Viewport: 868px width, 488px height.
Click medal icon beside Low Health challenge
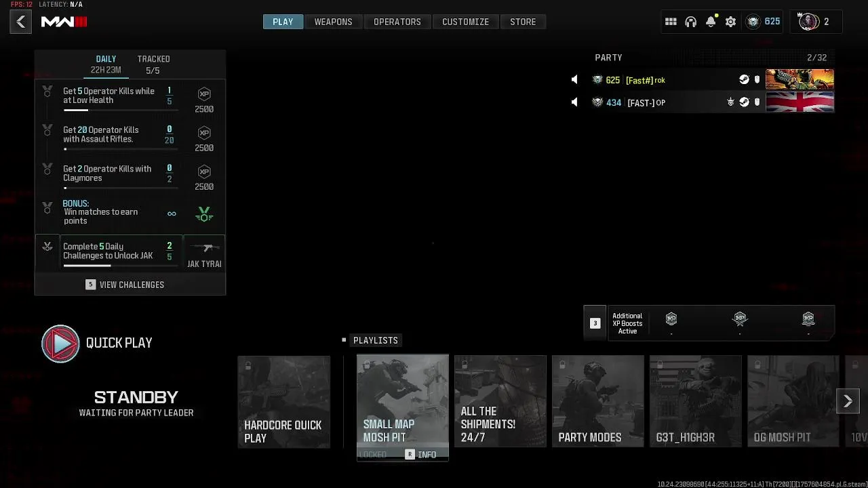(x=47, y=91)
